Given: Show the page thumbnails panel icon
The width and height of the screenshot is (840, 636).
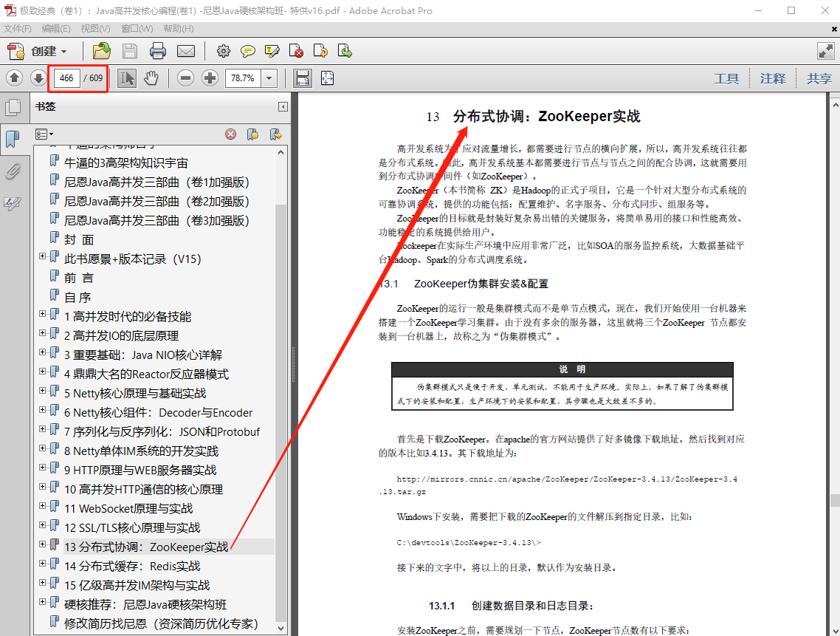Looking at the screenshot, I should coord(13,107).
